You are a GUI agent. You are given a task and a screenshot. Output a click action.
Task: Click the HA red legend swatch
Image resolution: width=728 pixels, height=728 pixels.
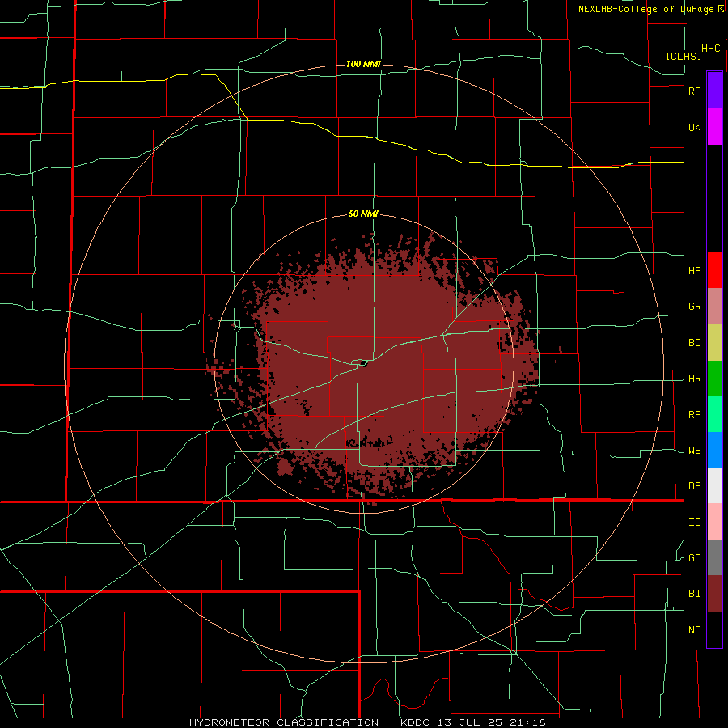pos(714,270)
